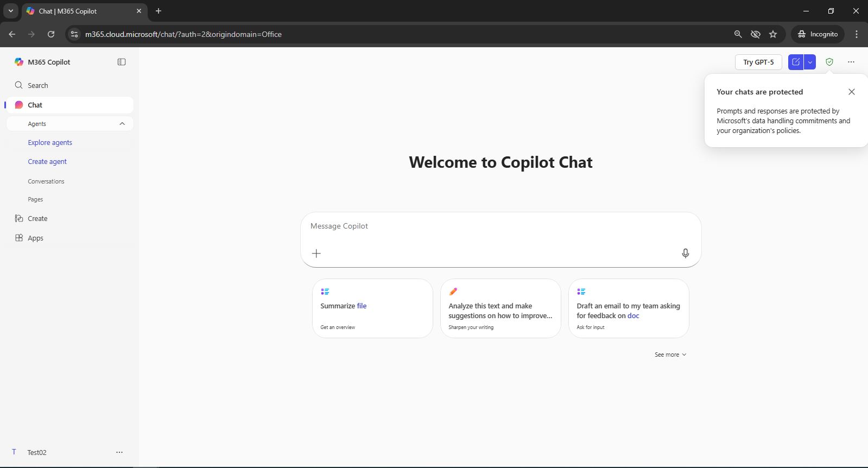
Task: Click the new chat compose icon
Action: (x=796, y=62)
